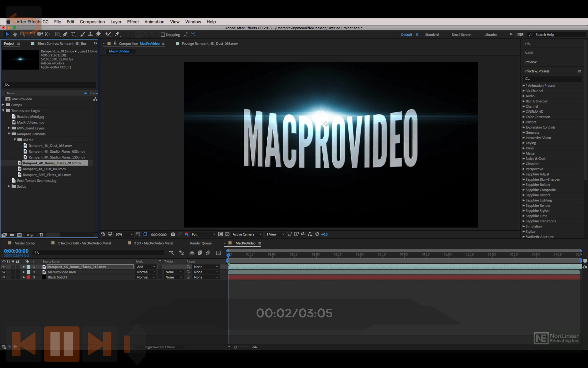Toggle the Shy layers icon in timeline
The image size is (588, 368).
(x=192, y=253)
